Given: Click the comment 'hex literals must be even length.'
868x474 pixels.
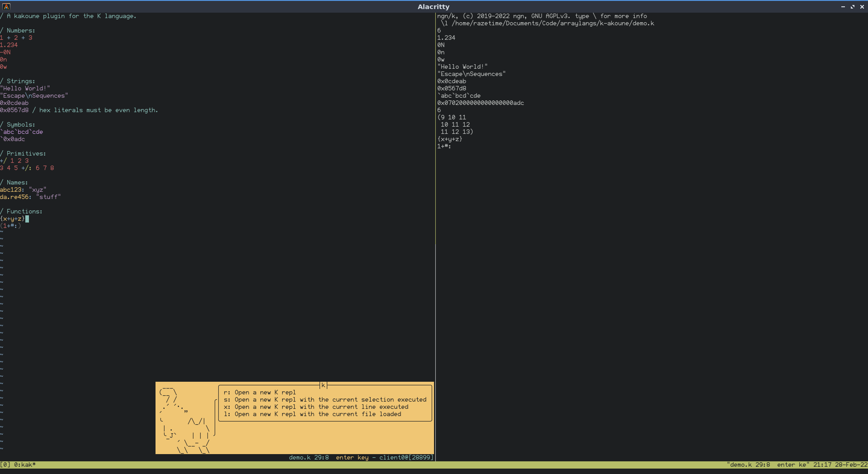Looking at the screenshot, I should [99, 110].
